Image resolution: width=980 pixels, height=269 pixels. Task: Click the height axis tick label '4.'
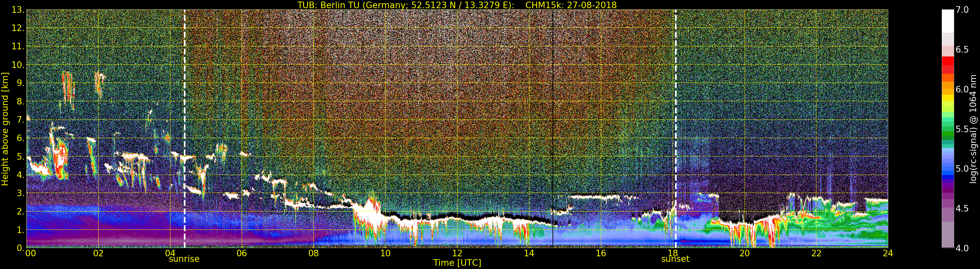[20, 174]
